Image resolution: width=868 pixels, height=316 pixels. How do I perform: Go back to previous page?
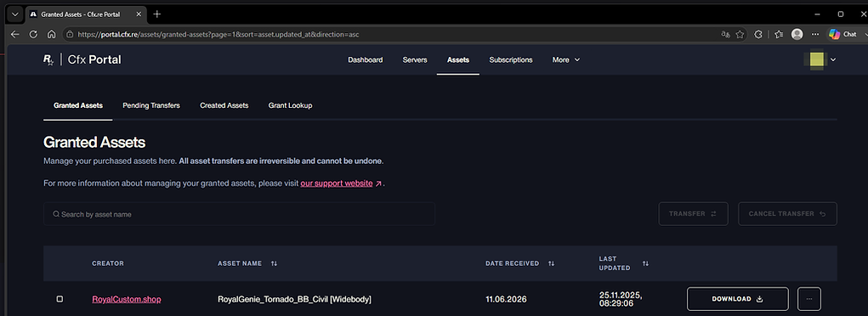pos(15,34)
